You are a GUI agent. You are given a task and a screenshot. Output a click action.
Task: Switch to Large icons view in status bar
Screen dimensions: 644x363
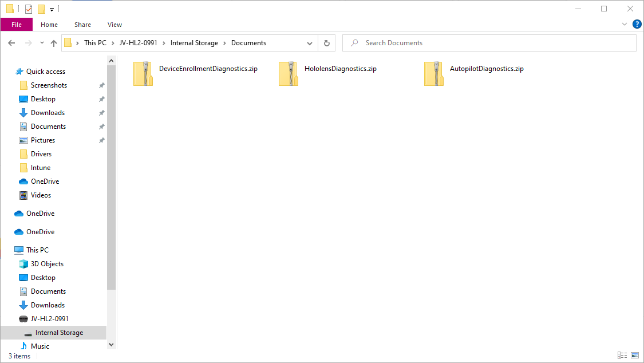pyautogui.click(x=635, y=355)
